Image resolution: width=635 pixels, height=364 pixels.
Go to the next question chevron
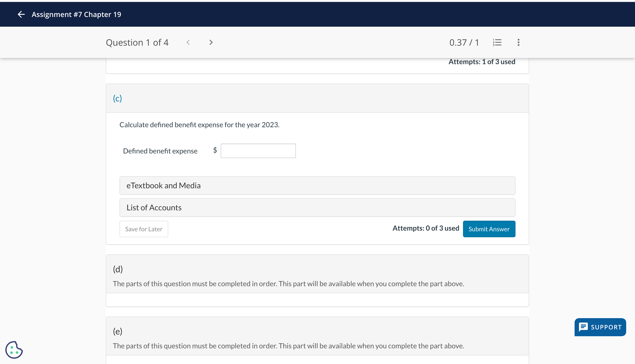click(x=211, y=43)
